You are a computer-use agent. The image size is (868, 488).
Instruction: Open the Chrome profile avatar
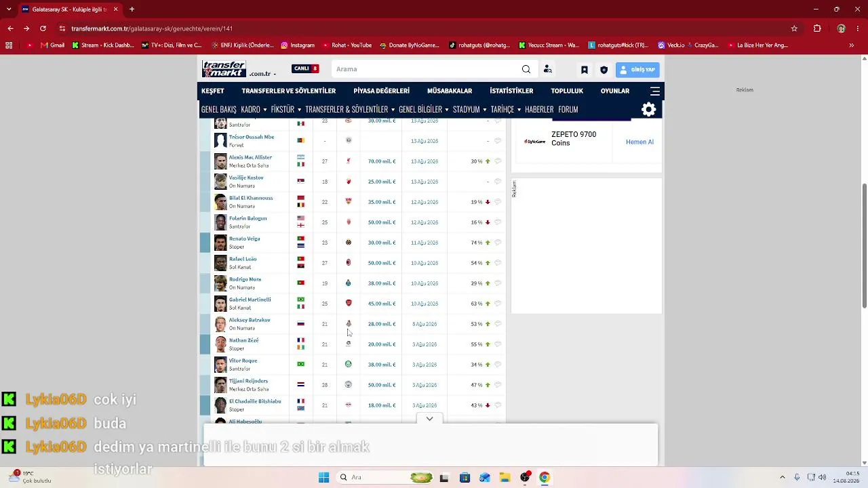click(x=841, y=28)
